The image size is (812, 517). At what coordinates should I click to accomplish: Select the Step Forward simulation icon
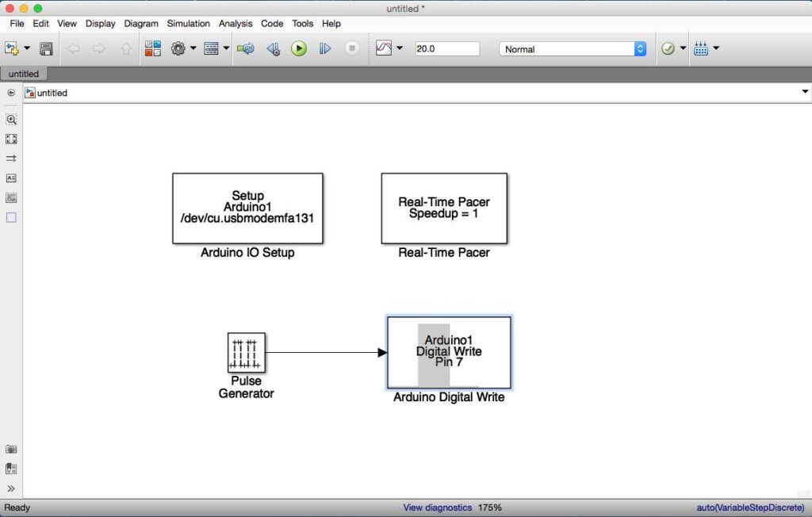(324, 48)
